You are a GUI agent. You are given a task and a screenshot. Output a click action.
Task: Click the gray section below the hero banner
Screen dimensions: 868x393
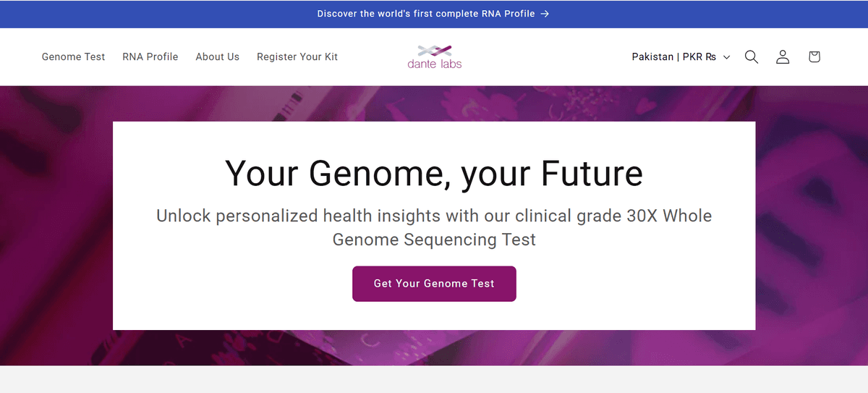click(434, 380)
